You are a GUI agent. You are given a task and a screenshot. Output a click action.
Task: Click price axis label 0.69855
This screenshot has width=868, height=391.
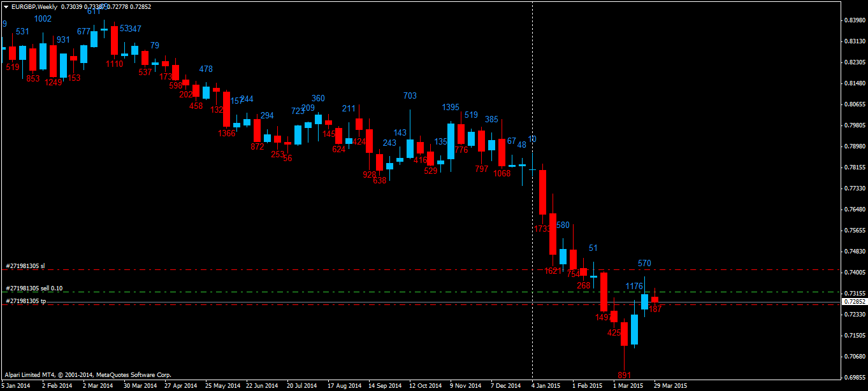point(855,378)
